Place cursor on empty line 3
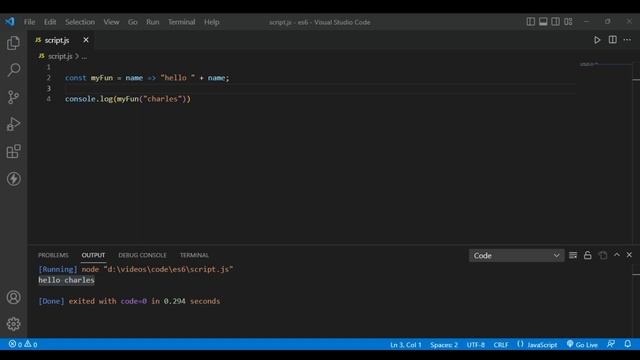The width and height of the screenshot is (640, 360). (x=320, y=88)
